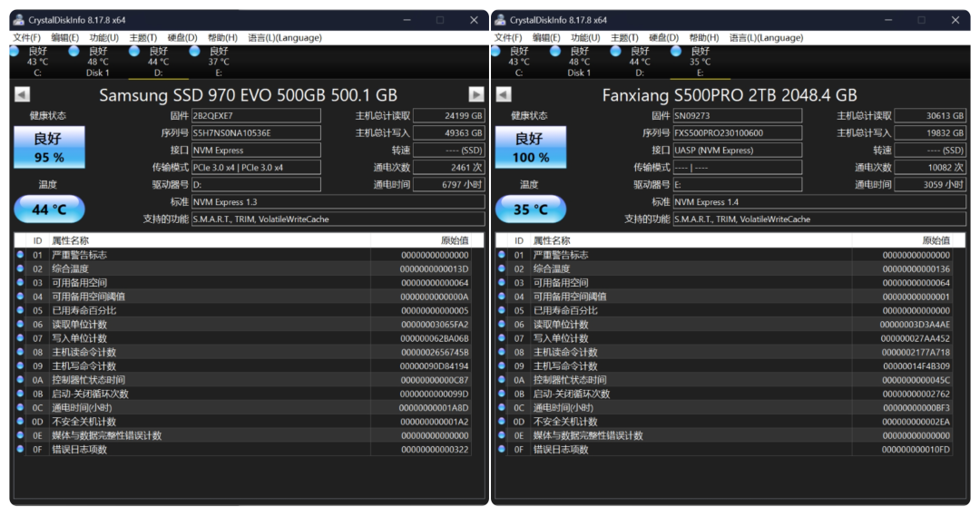
Task: Click firmware field SN09273
Action: point(738,115)
